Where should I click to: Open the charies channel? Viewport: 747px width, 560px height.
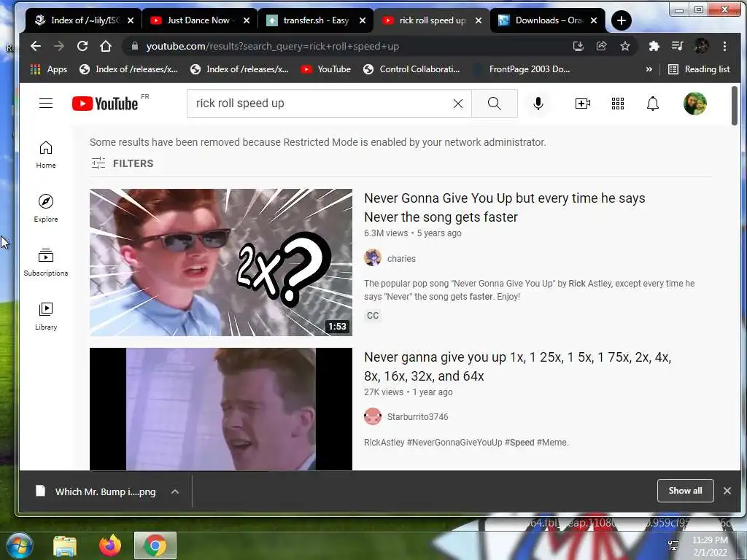click(x=401, y=259)
